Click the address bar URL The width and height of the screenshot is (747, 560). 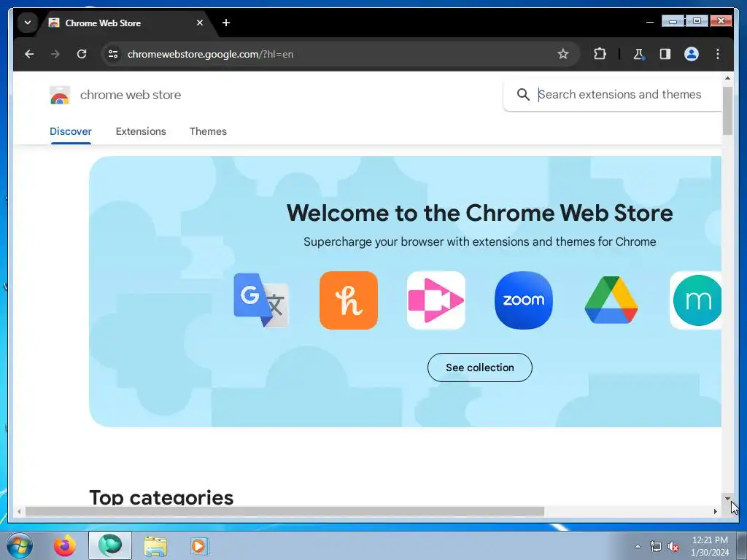click(210, 54)
